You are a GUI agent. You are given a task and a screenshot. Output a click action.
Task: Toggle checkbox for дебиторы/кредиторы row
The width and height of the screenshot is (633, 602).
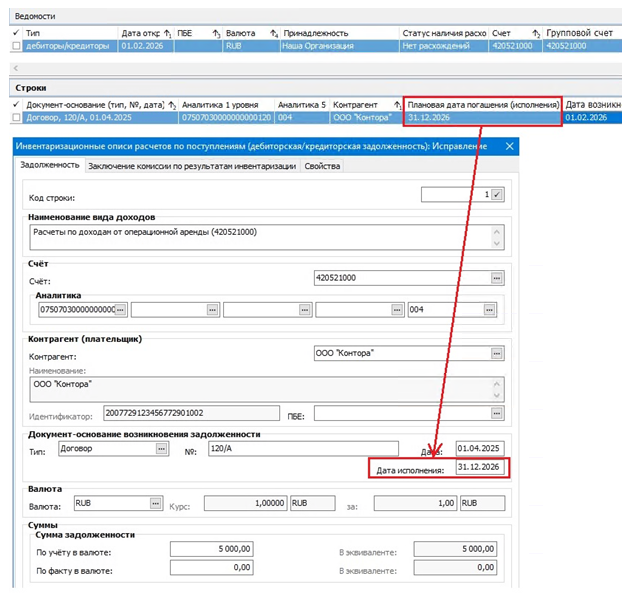coord(15,46)
